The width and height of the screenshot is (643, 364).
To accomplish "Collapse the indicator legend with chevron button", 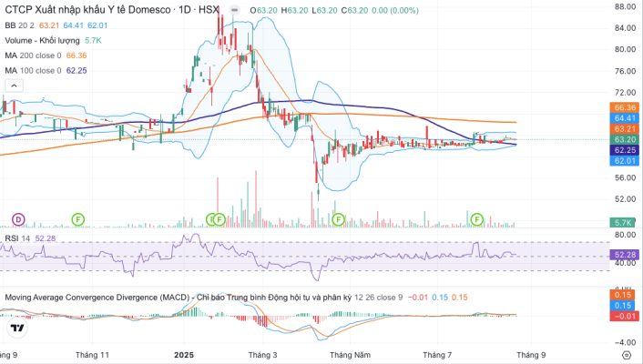I will 14,86.
